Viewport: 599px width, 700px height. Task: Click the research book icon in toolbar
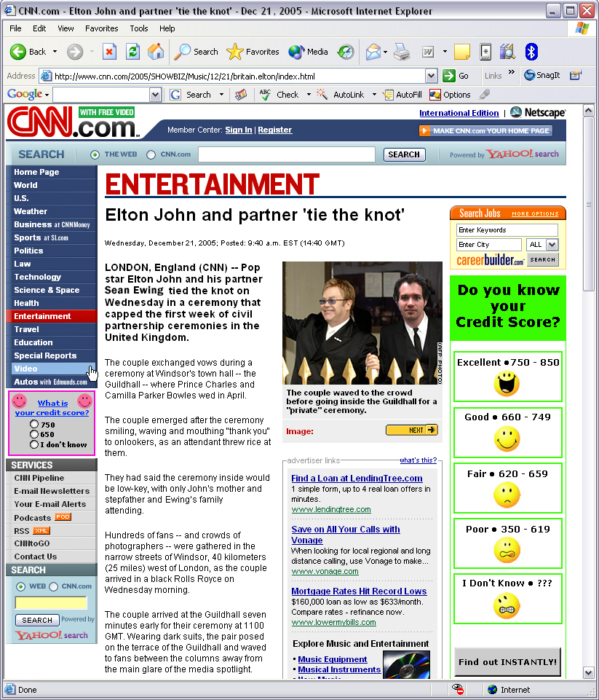507,52
